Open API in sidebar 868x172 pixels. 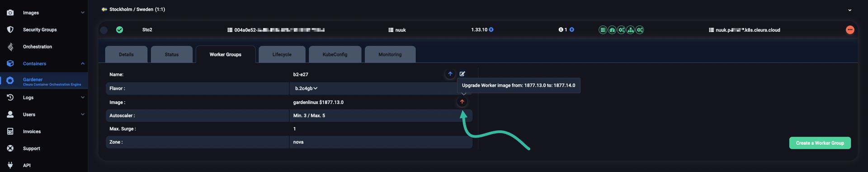27,166
